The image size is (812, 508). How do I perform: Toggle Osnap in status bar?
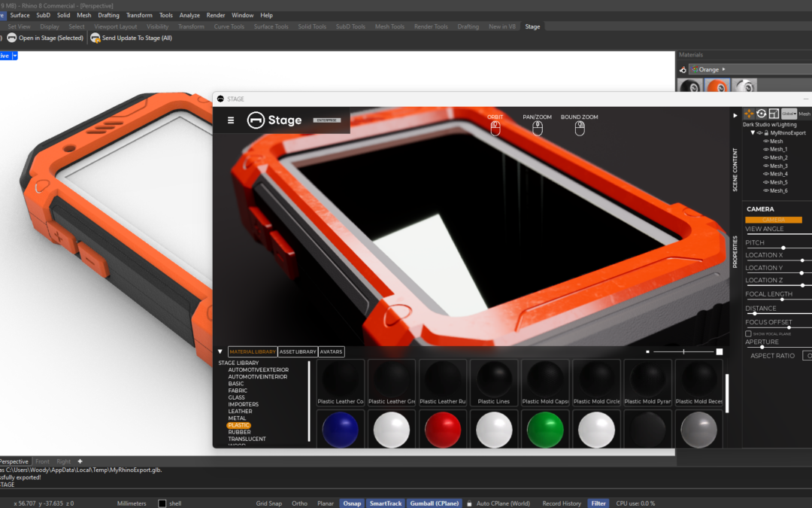pos(352,503)
